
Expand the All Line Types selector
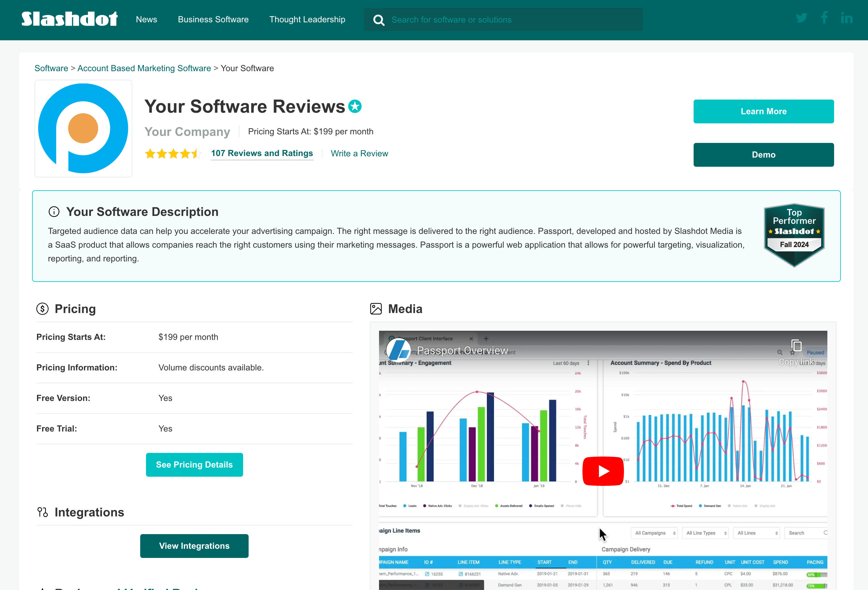point(705,533)
